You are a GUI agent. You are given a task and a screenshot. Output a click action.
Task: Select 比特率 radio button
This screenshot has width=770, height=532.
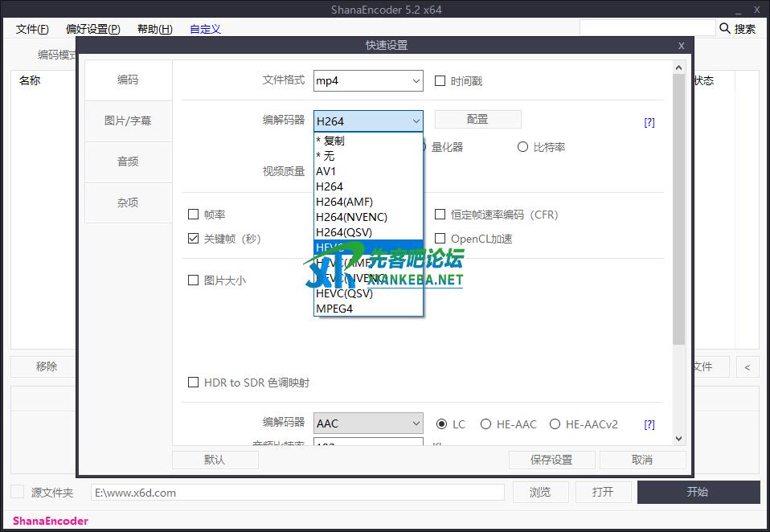(523, 147)
